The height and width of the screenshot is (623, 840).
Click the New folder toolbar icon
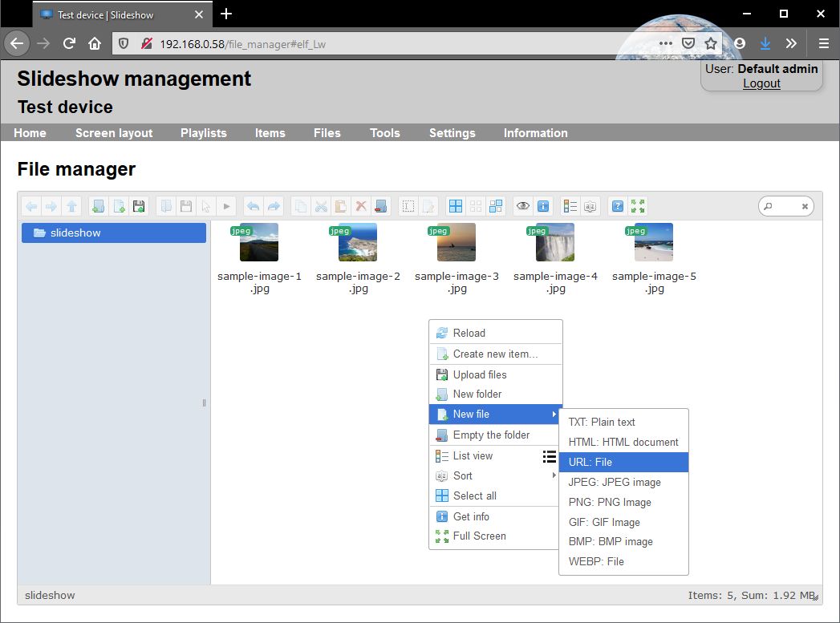pos(98,206)
